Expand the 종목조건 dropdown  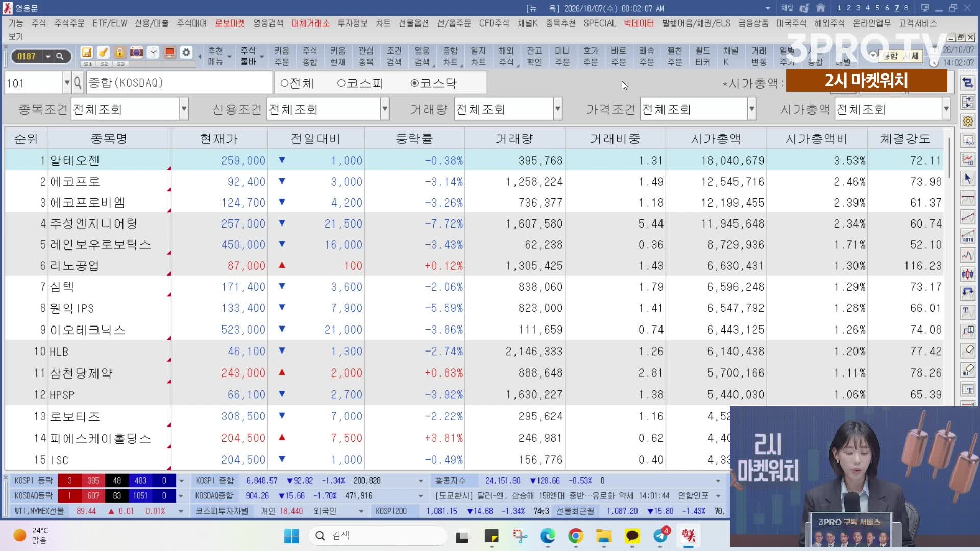[x=184, y=109]
